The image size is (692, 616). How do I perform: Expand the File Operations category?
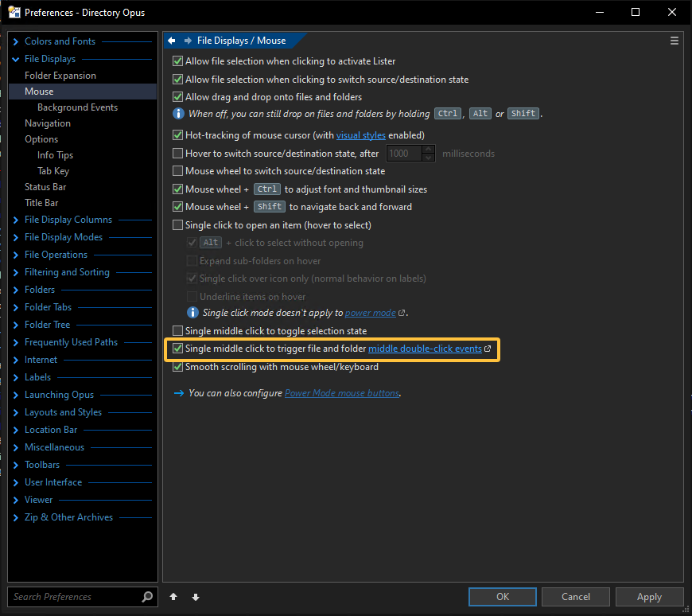16,255
